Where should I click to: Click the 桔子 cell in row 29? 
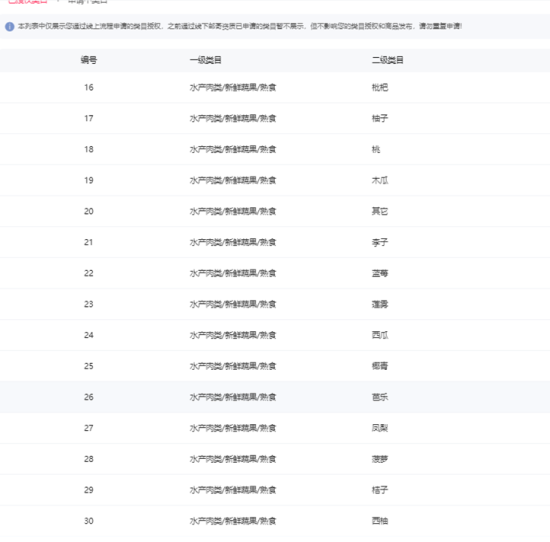(380, 490)
